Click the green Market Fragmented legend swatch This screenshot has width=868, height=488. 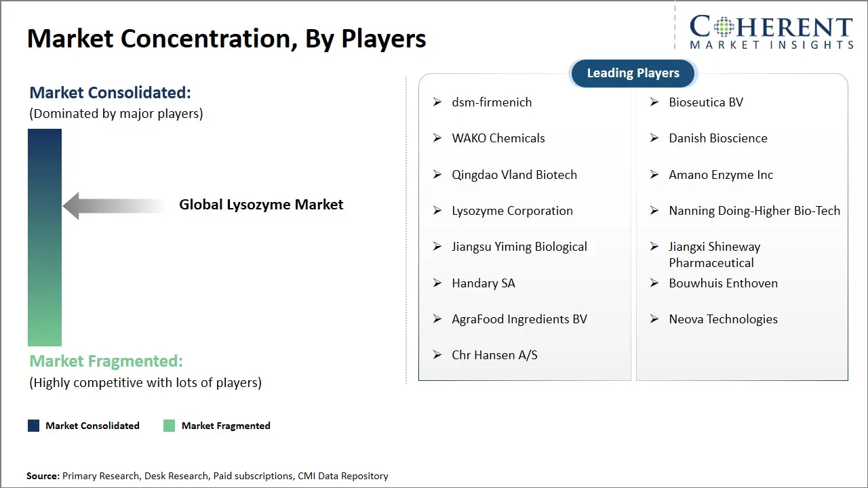170,426
